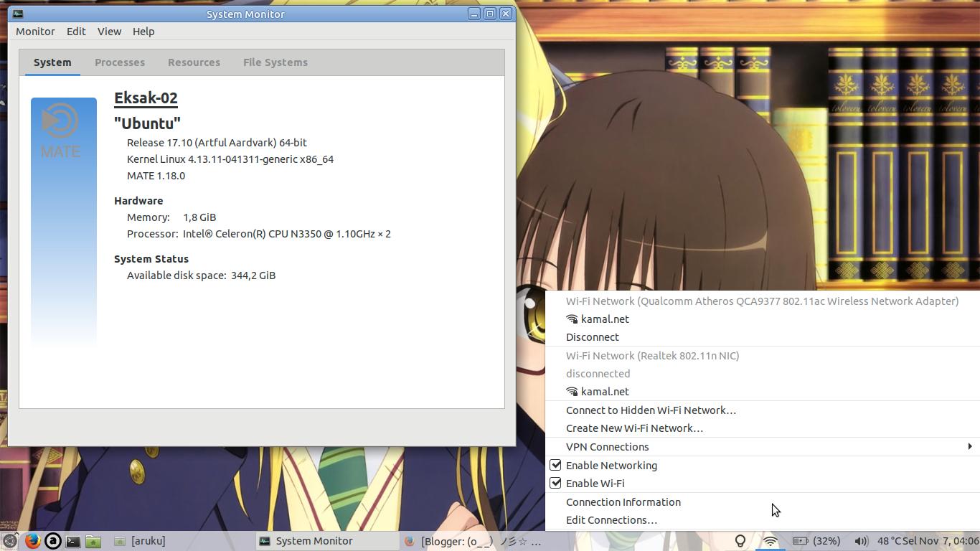
Task: Click the battery indicator showing 32%
Action: click(x=816, y=541)
